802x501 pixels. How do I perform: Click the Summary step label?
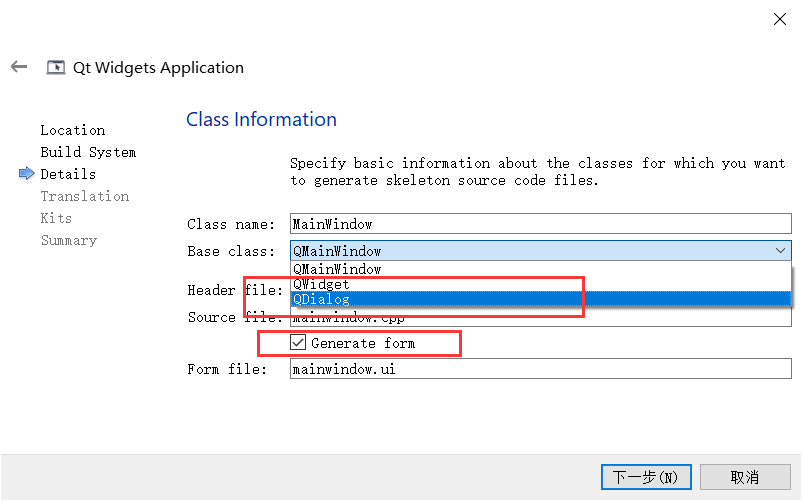pos(69,240)
